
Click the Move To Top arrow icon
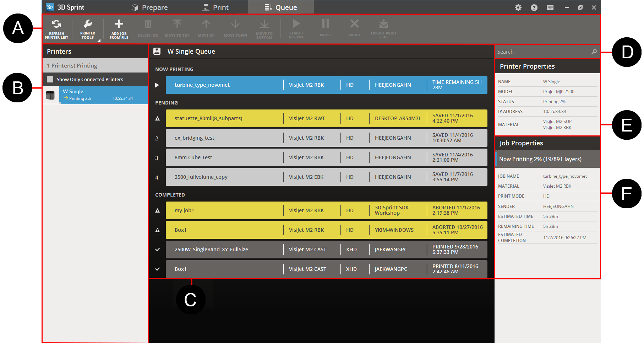pyautogui.click(x=177, y=24)
